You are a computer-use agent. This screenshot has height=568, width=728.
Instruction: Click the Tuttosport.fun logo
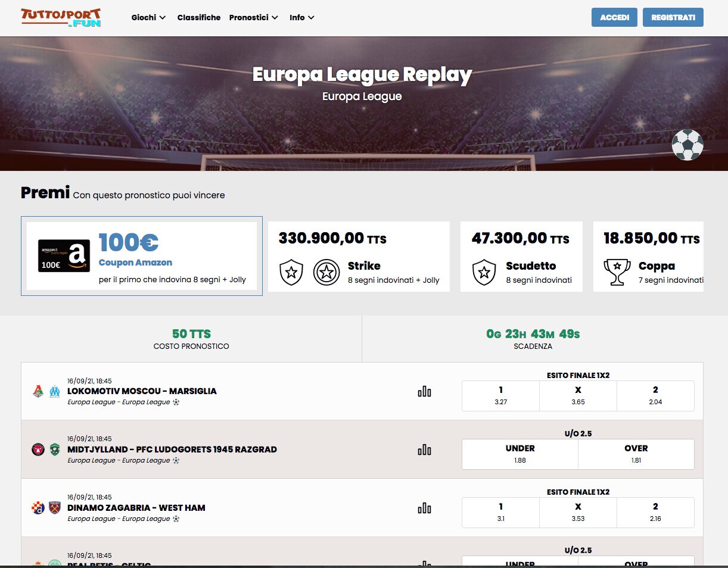tap(61, 17)
